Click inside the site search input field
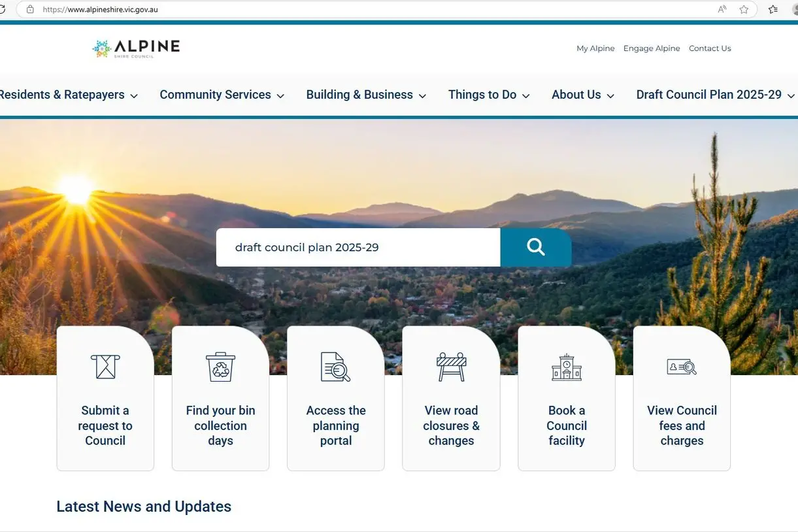Screen dimensions: 798x532 (358, 247)
